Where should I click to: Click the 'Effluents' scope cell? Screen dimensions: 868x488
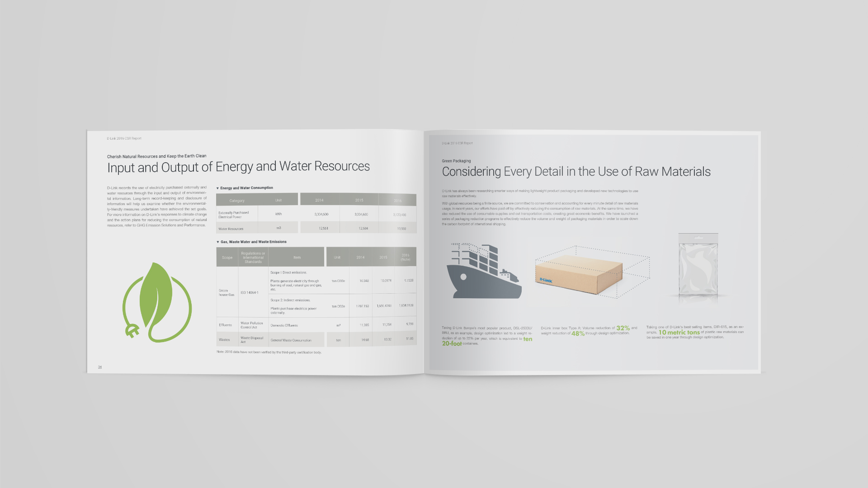click(225, 325)
